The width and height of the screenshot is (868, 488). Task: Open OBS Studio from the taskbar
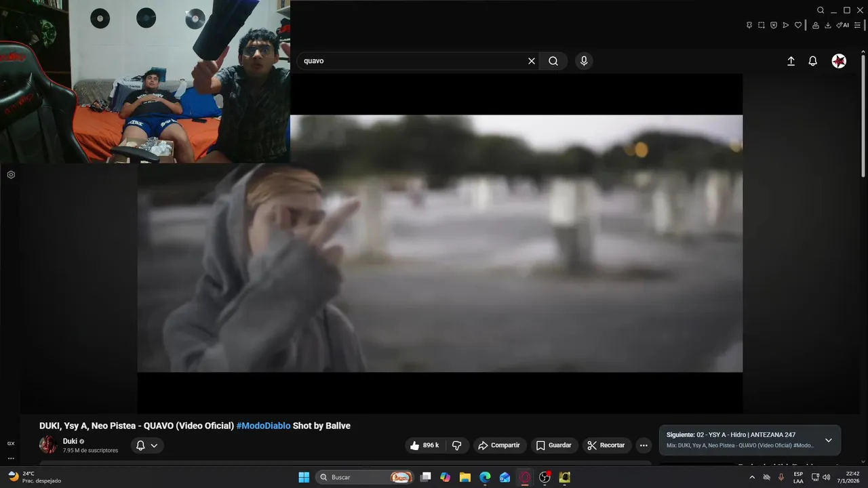(x=545, y=477)
